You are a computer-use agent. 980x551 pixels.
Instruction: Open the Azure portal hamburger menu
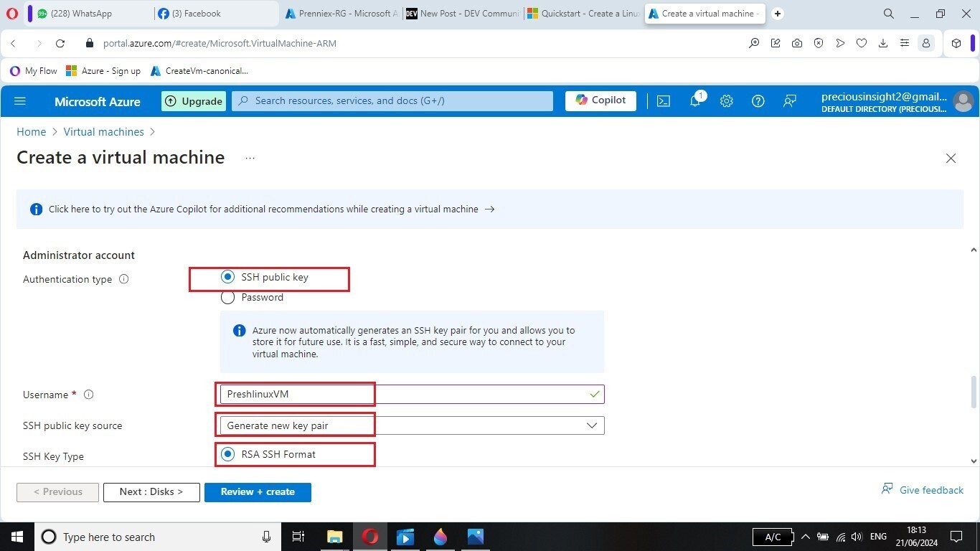click(20, 101)
